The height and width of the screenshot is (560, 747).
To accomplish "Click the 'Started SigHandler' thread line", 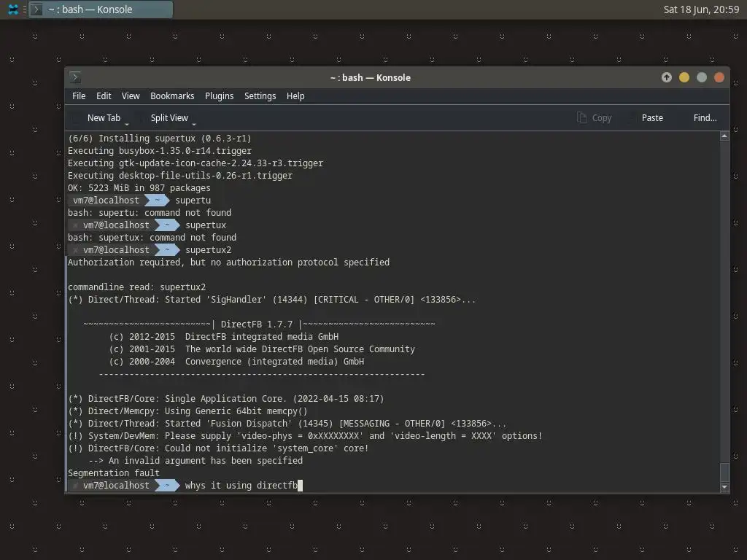I will pyautogui.click(x=272, y=299).
